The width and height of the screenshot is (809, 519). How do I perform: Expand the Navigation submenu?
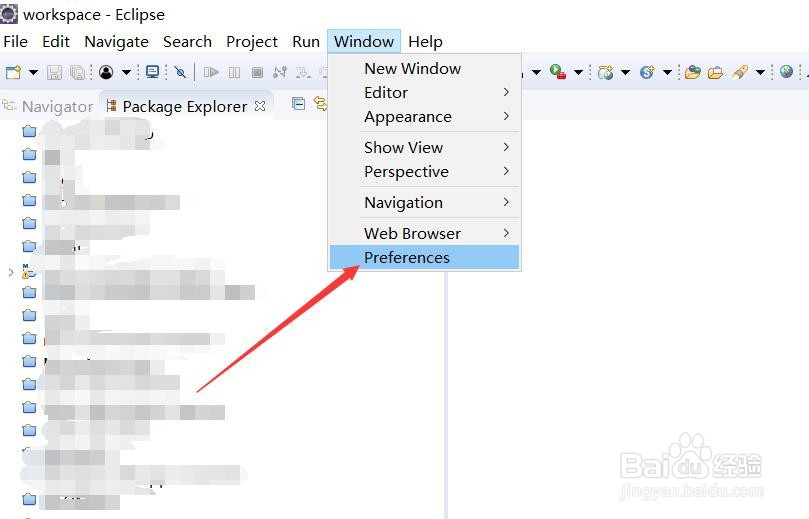click(x=424, y=202)
